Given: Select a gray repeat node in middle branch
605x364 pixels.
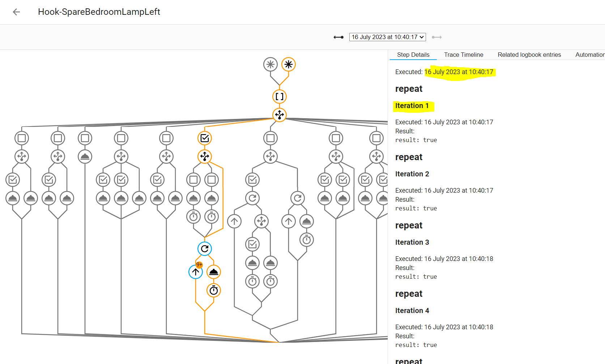Looking at the screenshot, I should 252,198.
